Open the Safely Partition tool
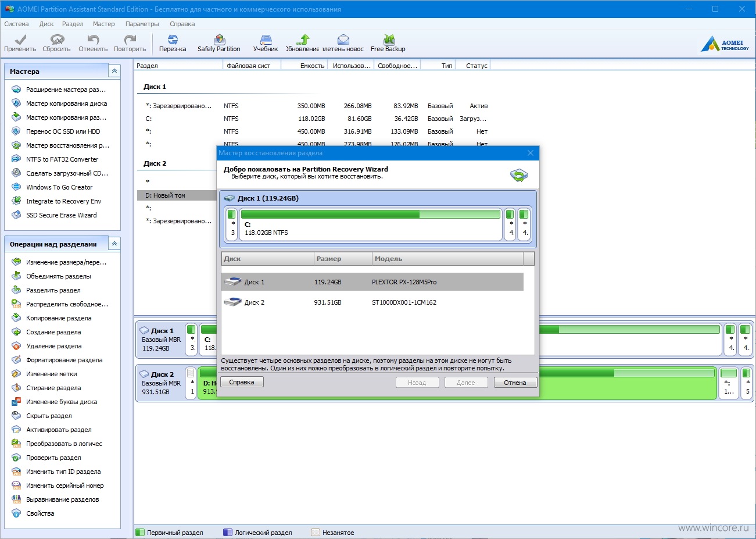This screenshot has height=539, width=756. pos(219,43)
